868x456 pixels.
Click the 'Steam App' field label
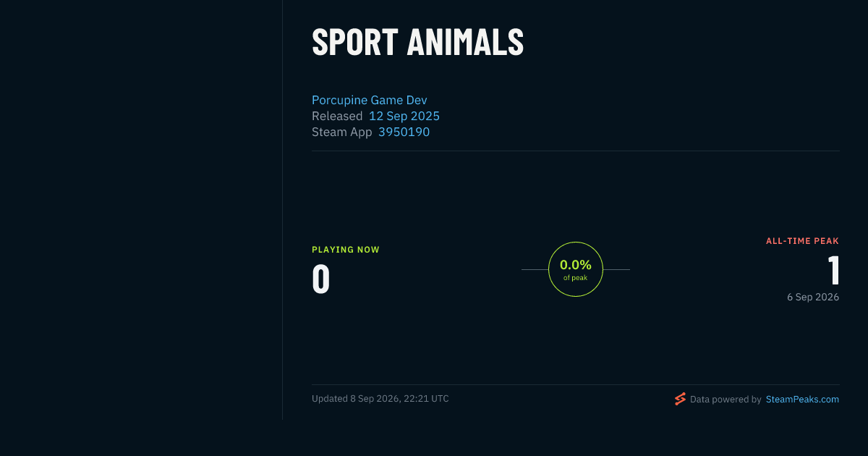tap(342, 132)
